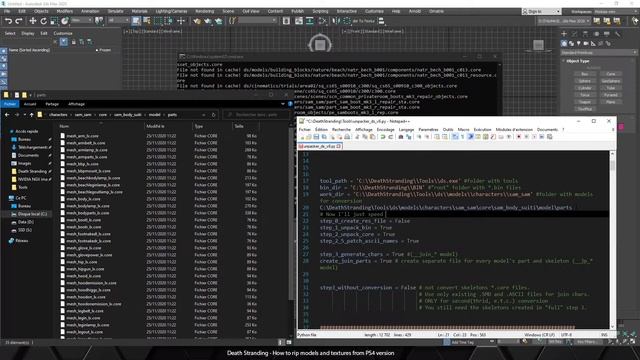Screen dimensions: 640x360
Task: Expand the Explorer ribbon chevron
Action: tap(283, 104)
